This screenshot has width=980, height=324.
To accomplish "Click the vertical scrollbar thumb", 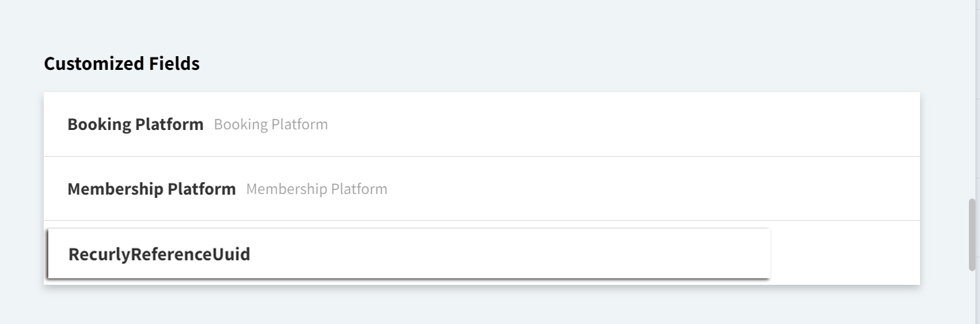I will point(972,234).
